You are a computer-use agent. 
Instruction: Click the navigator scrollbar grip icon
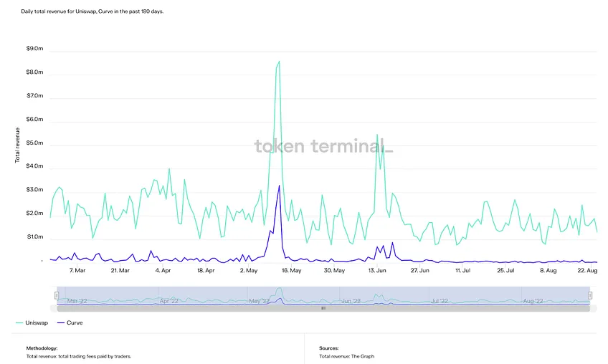pyautogui.click(x=323, y=308)
